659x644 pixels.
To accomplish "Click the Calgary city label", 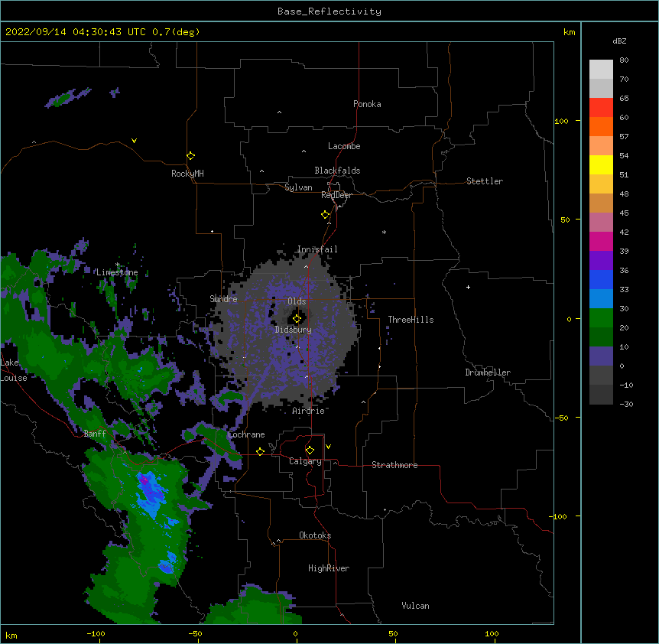I will [305, 461].
